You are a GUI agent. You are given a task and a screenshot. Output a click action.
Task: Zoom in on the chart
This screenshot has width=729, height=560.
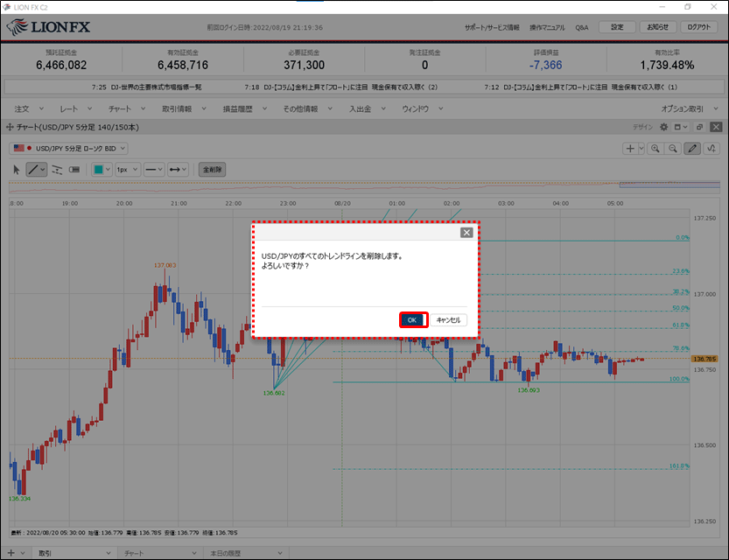point(655,148)
